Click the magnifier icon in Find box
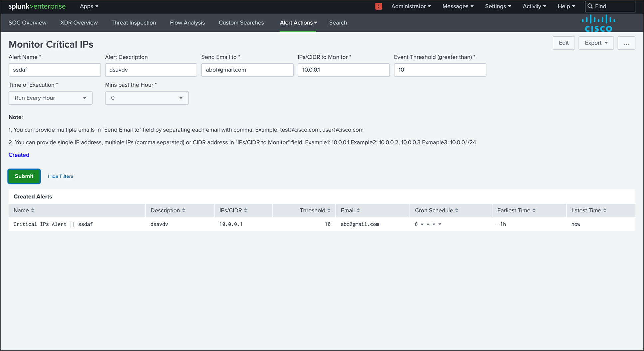Image resolution: width=644 pixels, height=351 pixels. [x=590, y=6]
